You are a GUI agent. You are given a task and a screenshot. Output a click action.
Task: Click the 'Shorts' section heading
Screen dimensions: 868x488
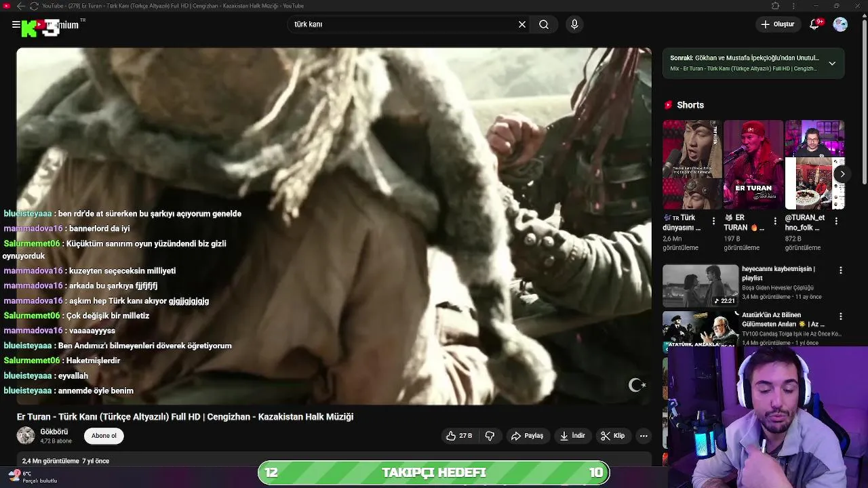point(690,105)
